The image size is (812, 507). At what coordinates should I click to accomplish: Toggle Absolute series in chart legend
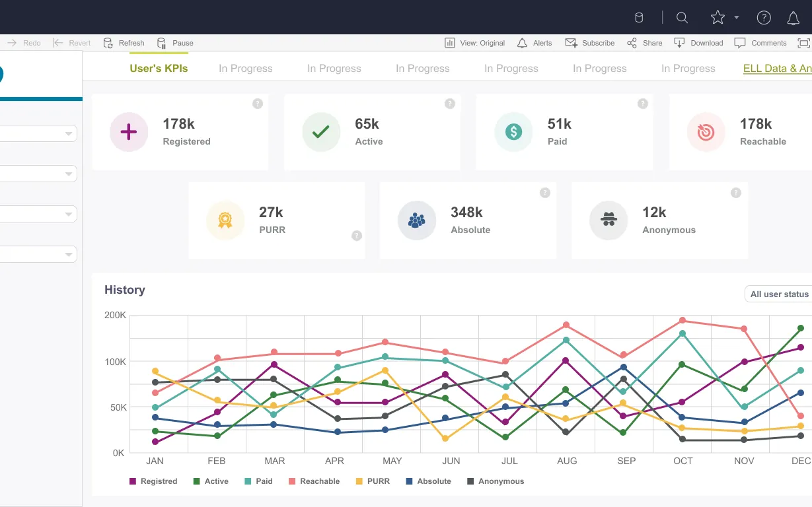point(428,481)
